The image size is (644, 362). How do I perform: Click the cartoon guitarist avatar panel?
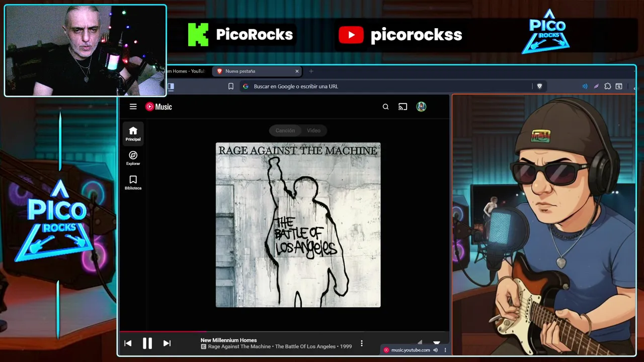[x=543, y=225]
